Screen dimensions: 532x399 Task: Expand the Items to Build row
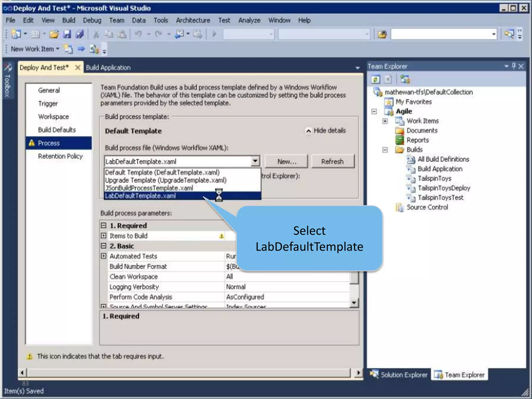coord(104,236)
